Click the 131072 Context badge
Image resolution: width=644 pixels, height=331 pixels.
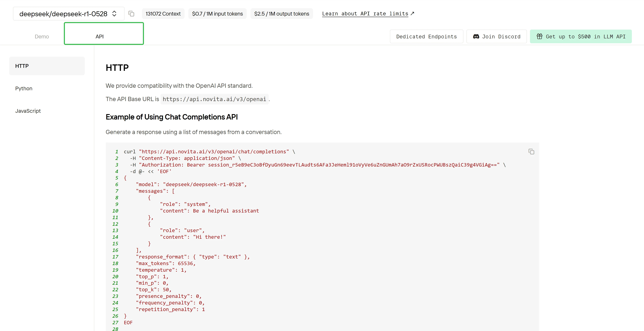click(163, 14)
